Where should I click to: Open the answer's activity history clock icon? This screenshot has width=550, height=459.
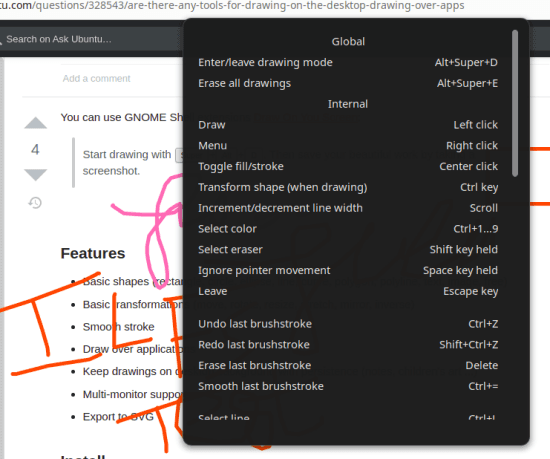(x=35, y=203)
